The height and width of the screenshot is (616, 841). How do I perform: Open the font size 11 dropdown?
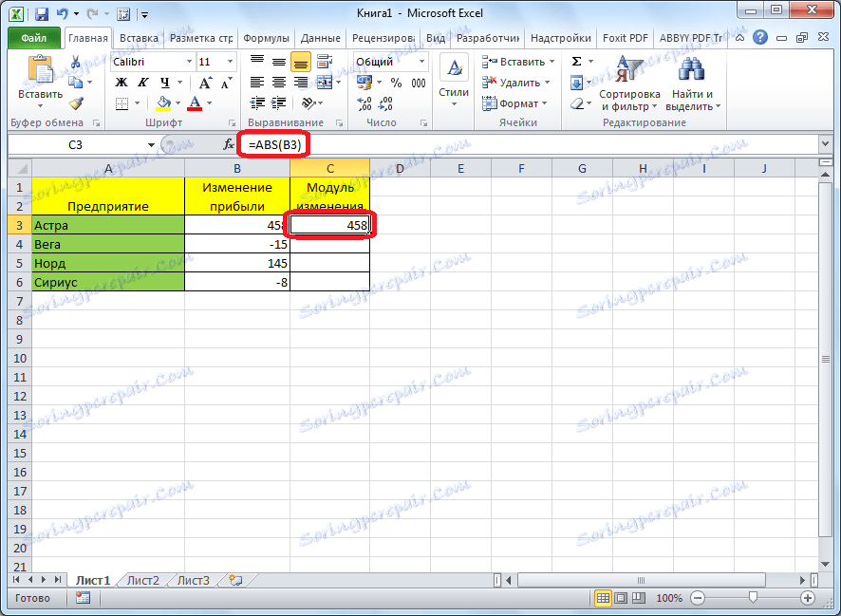coord(230,62)
